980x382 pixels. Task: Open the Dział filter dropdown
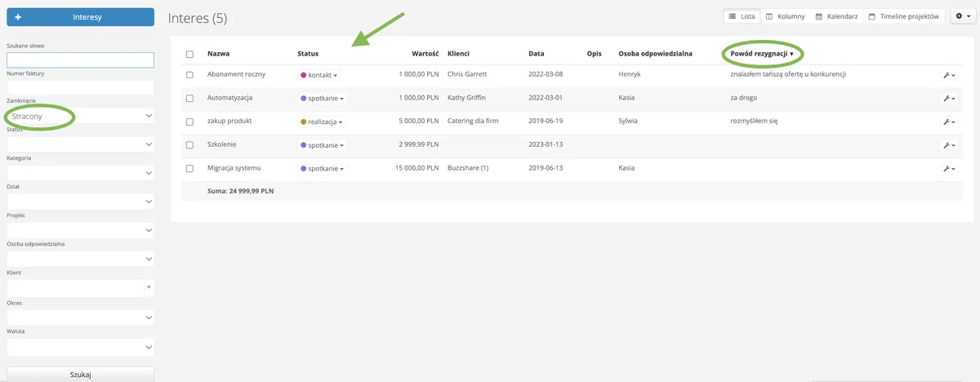coord(80,202)
